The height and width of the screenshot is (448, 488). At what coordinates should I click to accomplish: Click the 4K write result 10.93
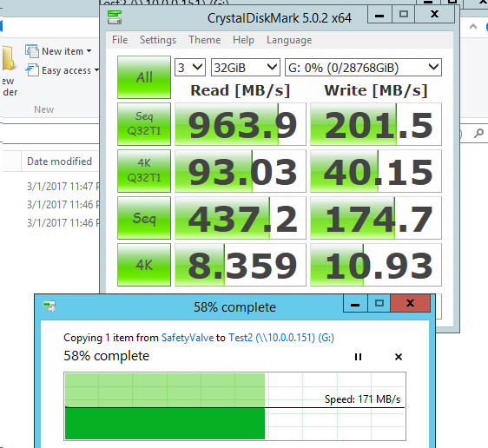pos(376,265)
